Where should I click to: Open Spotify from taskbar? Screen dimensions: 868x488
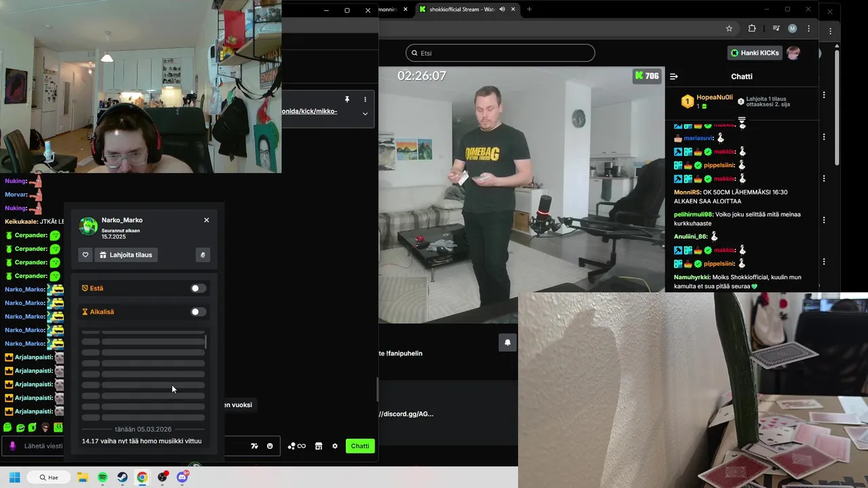(102, 477)
